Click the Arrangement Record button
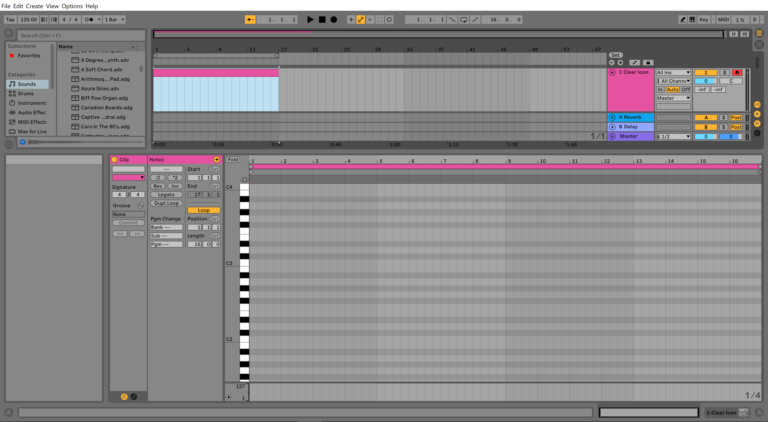 (x=334, y=20)
